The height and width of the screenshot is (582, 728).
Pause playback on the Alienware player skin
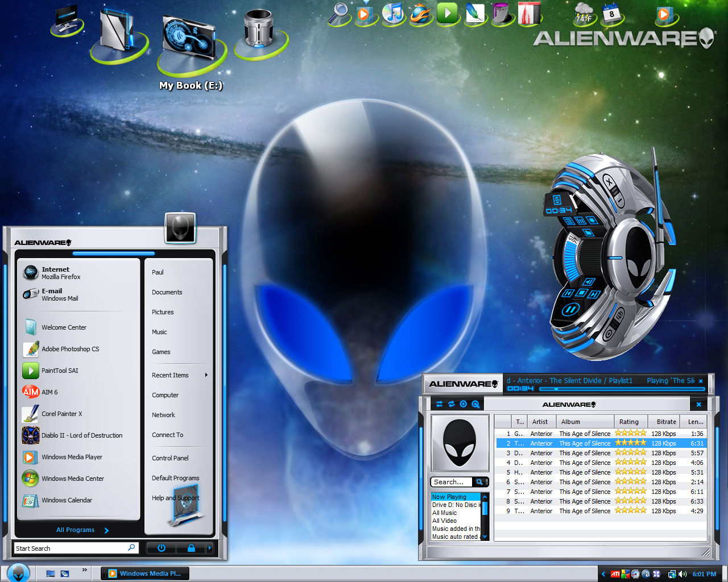[x=570, y=310]
